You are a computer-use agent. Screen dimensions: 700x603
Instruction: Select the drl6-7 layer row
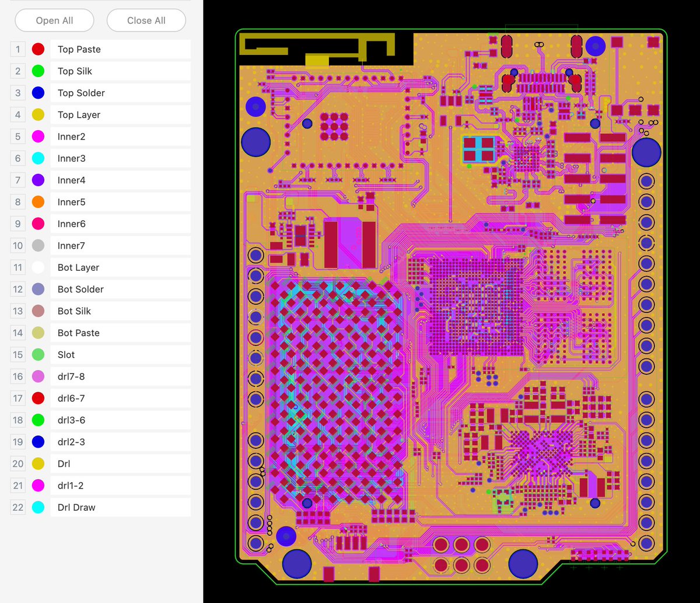click(121, 398)
